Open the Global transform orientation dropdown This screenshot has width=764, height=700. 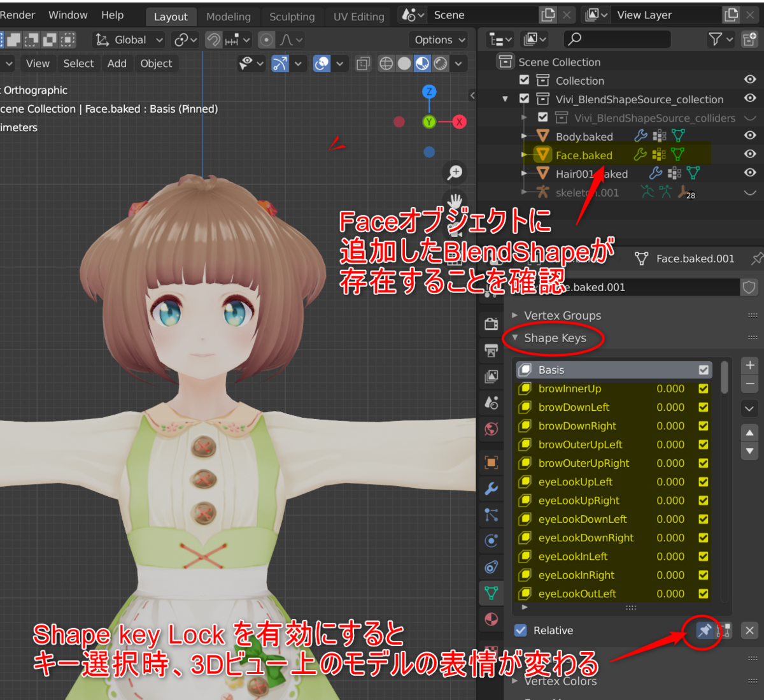pyautogui.click(x=129, y=40)
